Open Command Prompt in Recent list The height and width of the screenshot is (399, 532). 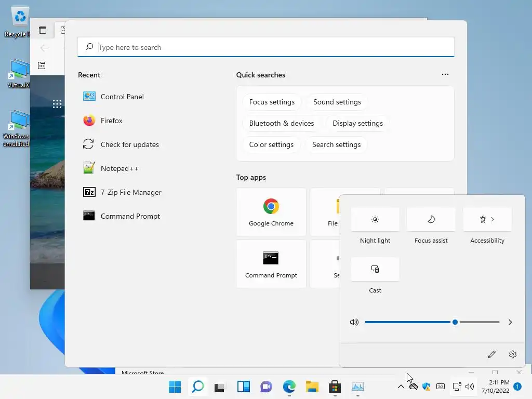[x=122, y=216]
